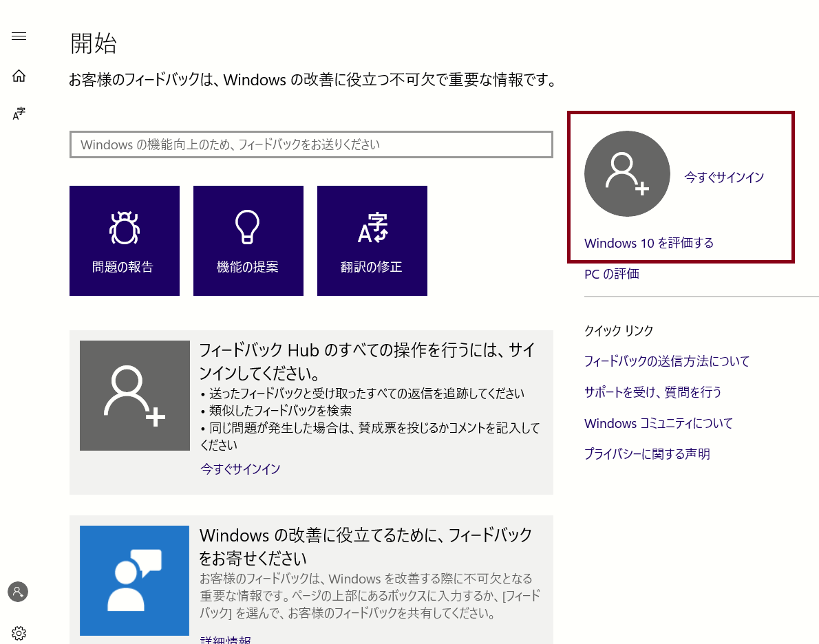Select the 機能の提案 tile
The image size is (819, 644).
click(x=248, y=241)
